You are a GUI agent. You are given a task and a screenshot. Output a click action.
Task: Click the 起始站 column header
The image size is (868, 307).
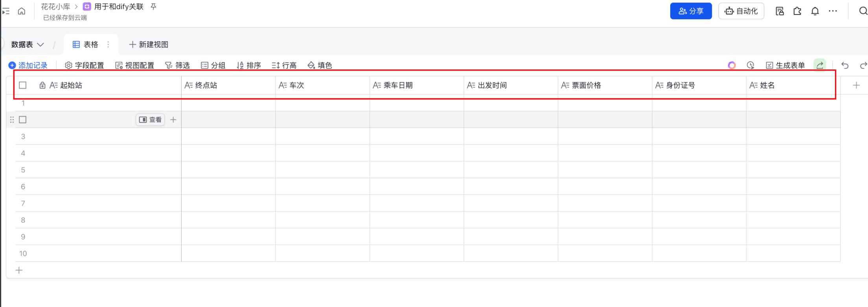pos(98,85)
